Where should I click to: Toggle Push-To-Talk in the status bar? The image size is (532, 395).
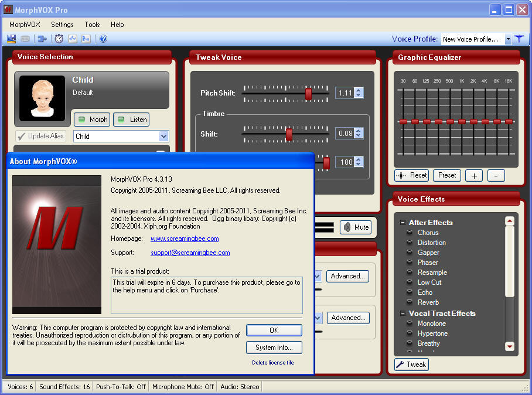click(120, 387)
